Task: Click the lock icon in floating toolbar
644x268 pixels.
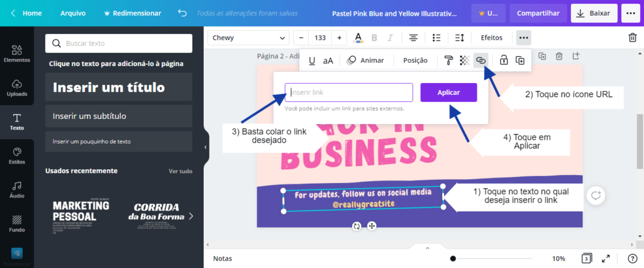Action: (x=504, y=60)
